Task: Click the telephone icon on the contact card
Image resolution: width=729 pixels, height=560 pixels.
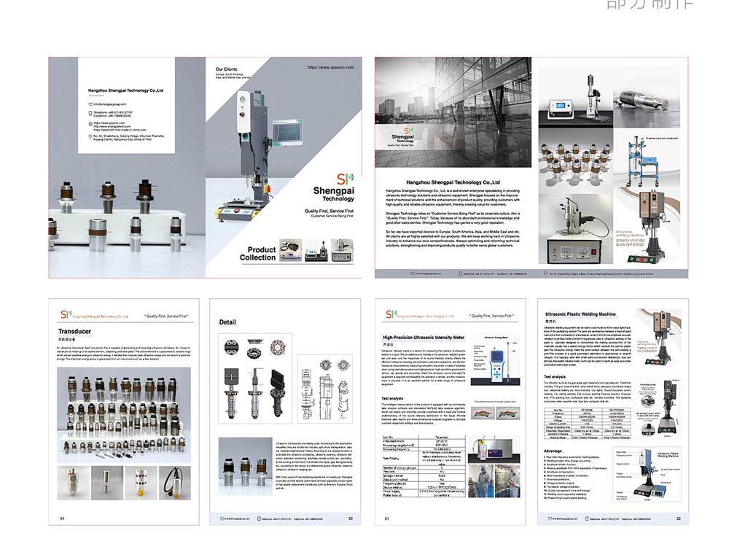Action: point(90,114)
